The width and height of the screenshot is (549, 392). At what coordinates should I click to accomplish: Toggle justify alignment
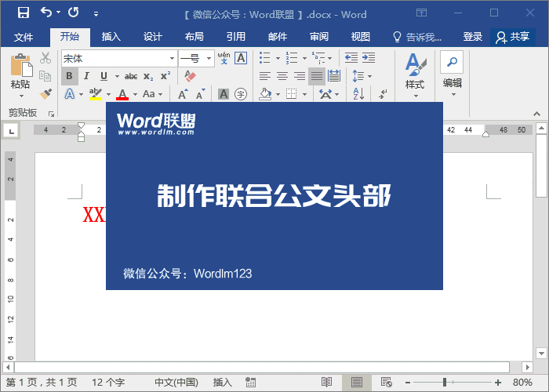pyautogui.click(x=317, y=76)
